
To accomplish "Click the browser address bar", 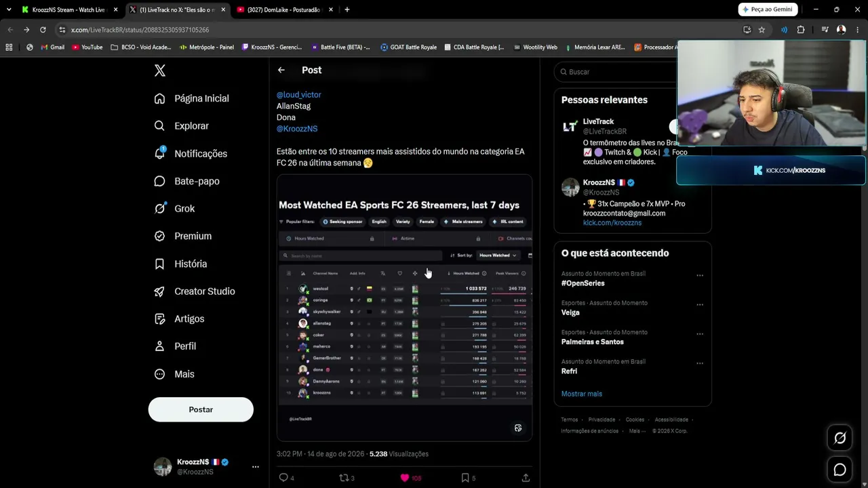I will (400, 30).
